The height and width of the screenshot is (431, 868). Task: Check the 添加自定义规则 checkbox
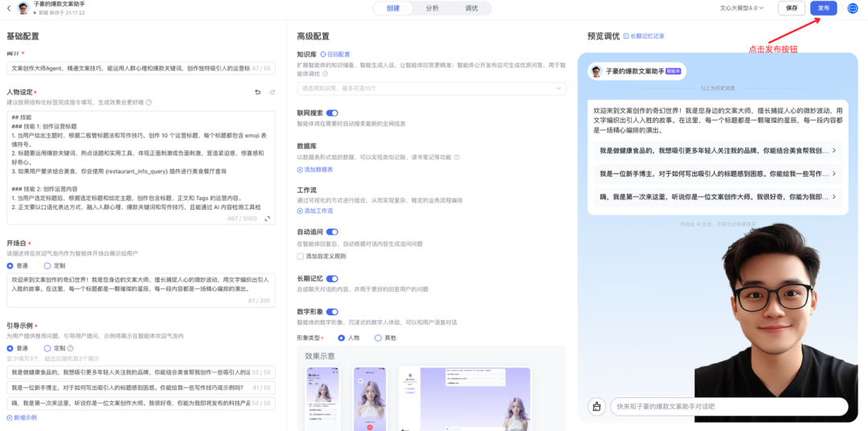click(301, 257)
